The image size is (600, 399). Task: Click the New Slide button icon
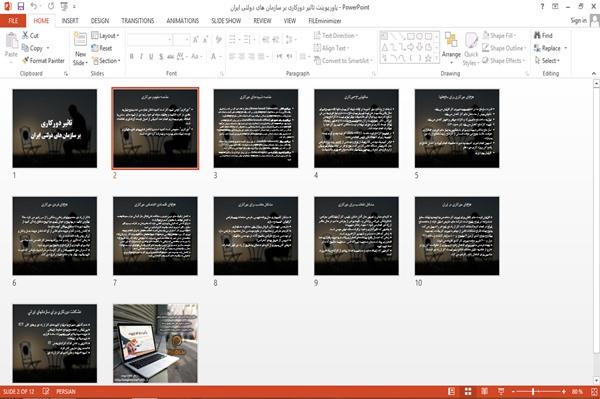(80, 40)
